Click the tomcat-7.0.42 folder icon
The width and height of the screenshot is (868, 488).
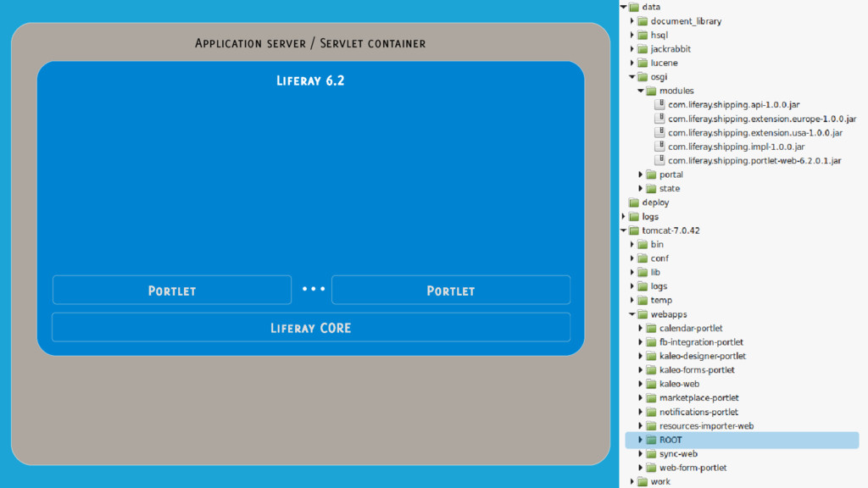(x=634, y=230)
